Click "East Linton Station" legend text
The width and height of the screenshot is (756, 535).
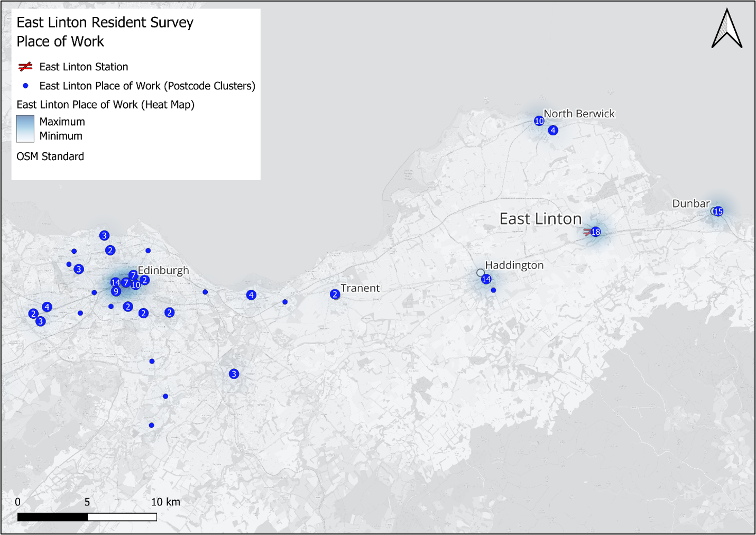[x=84, y=67]
